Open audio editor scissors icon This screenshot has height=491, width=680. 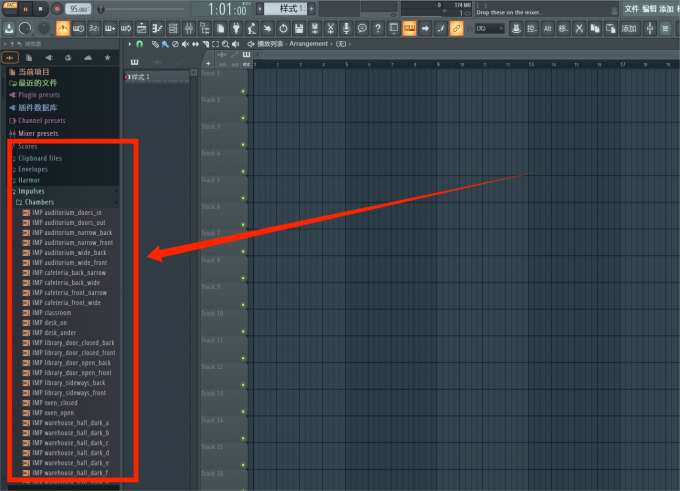[x=330, y=29]
